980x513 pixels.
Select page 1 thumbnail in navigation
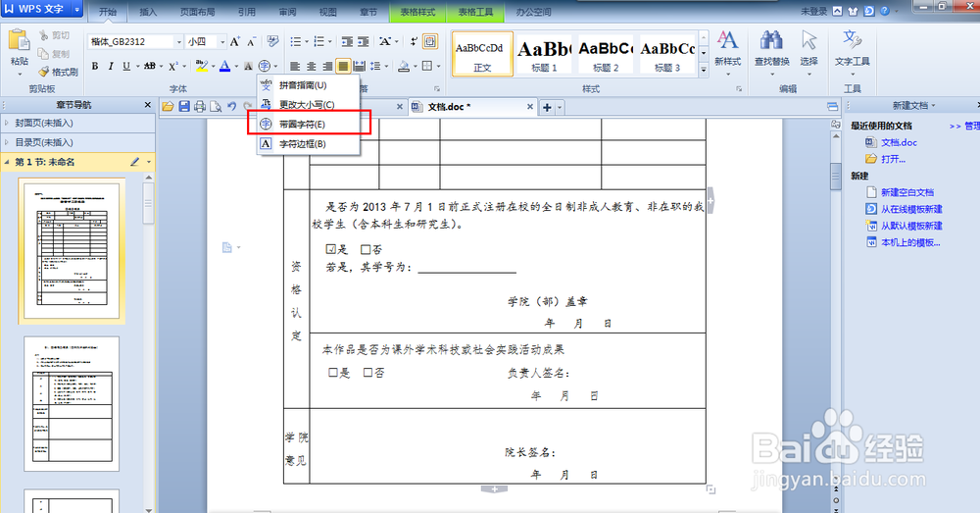(x=72, y=251)
